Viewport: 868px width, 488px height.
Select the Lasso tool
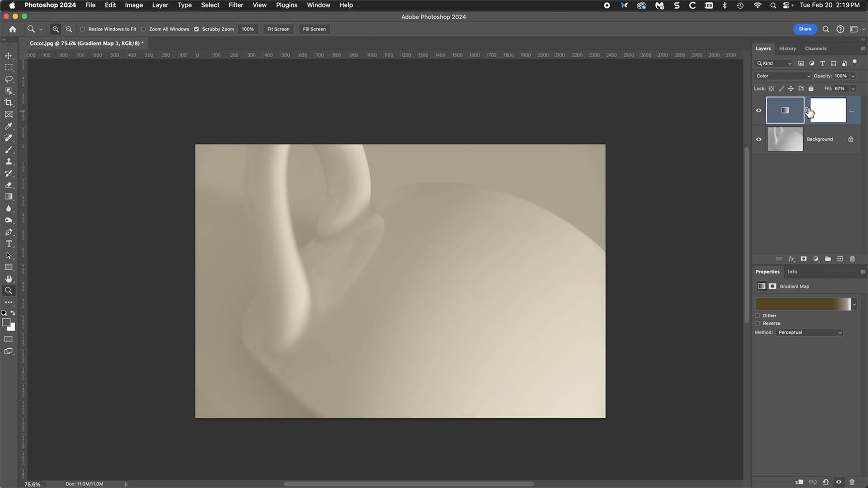[8, 79]
